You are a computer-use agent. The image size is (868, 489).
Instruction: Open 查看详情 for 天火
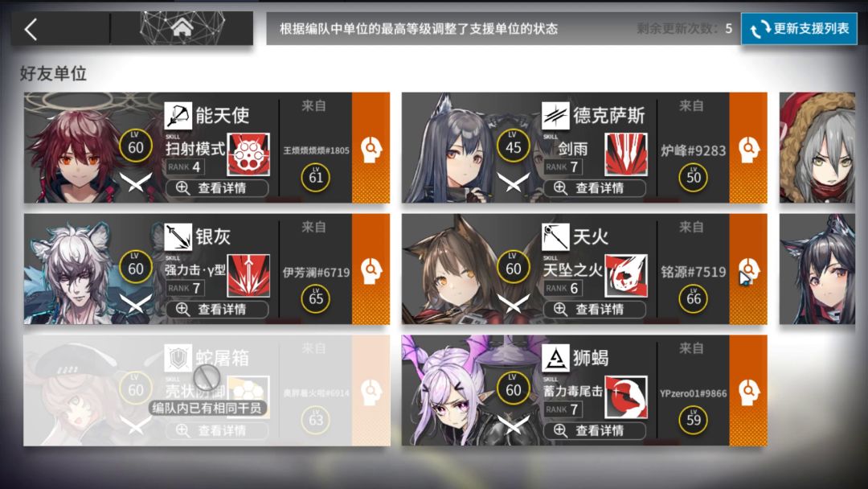(x=595, y=309)
